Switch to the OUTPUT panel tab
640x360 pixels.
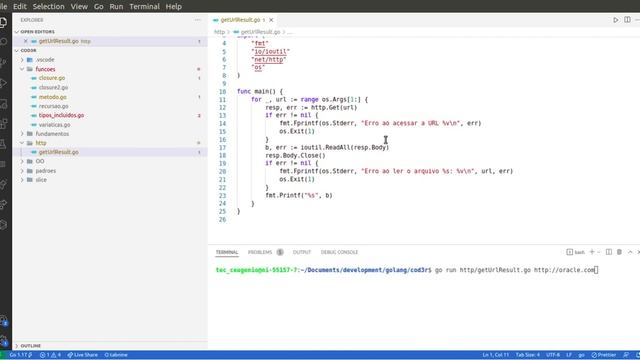[x=302, y=252]
